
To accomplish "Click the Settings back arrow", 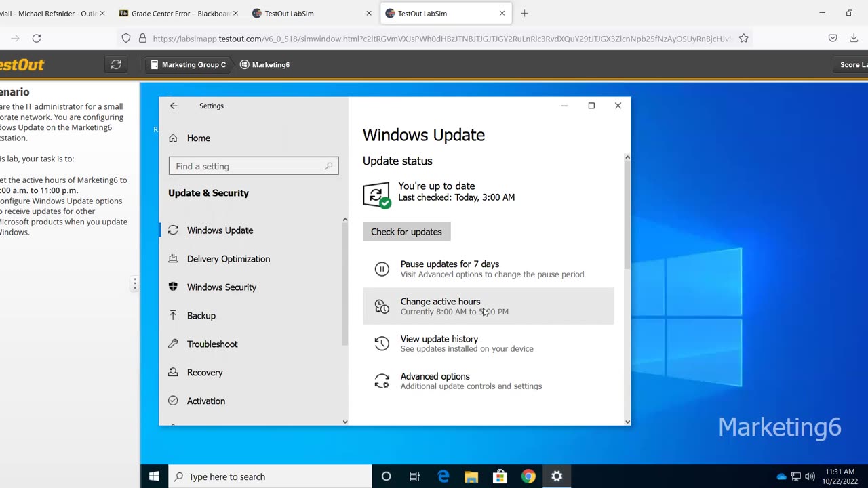I will tap(174, 106).
